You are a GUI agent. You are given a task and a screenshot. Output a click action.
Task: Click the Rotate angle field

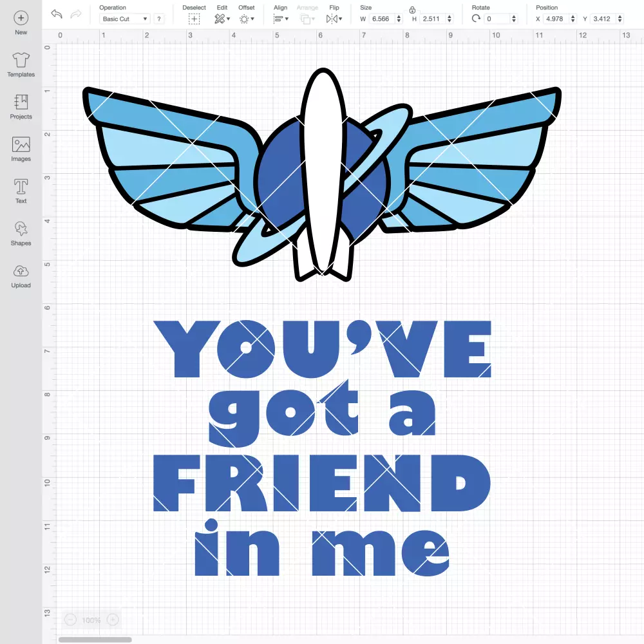pyautogui.click(x=497, y=19)
